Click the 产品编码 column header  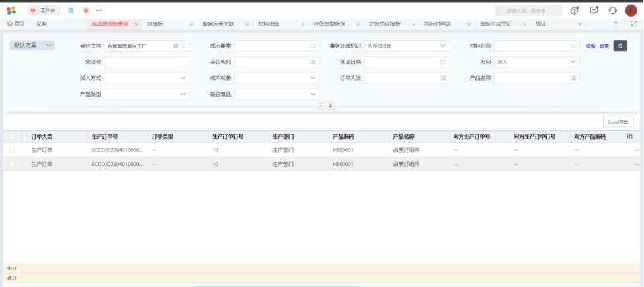click(343, 137)
